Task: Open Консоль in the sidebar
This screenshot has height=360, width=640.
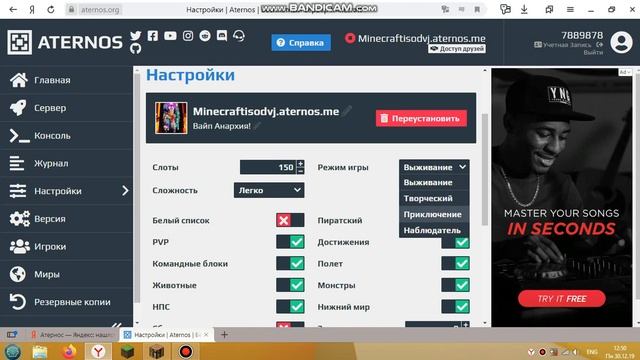Action: (x=66, y=136)
